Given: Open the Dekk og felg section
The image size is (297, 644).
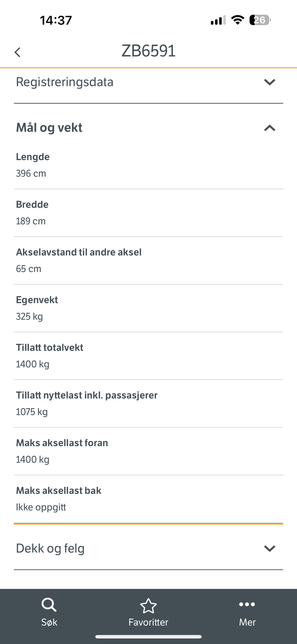Looking at the screenshot, I should (x=50, y=548).
